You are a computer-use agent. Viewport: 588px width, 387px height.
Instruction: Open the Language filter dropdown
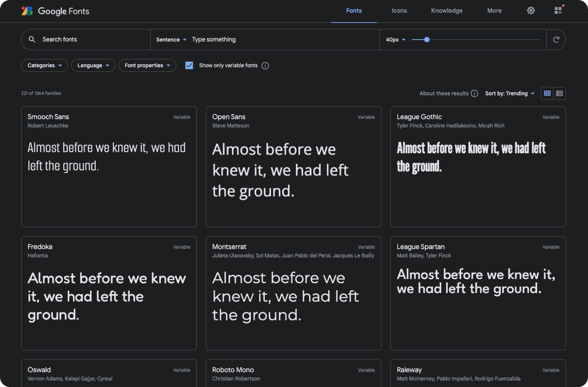[x=93, y=65]
